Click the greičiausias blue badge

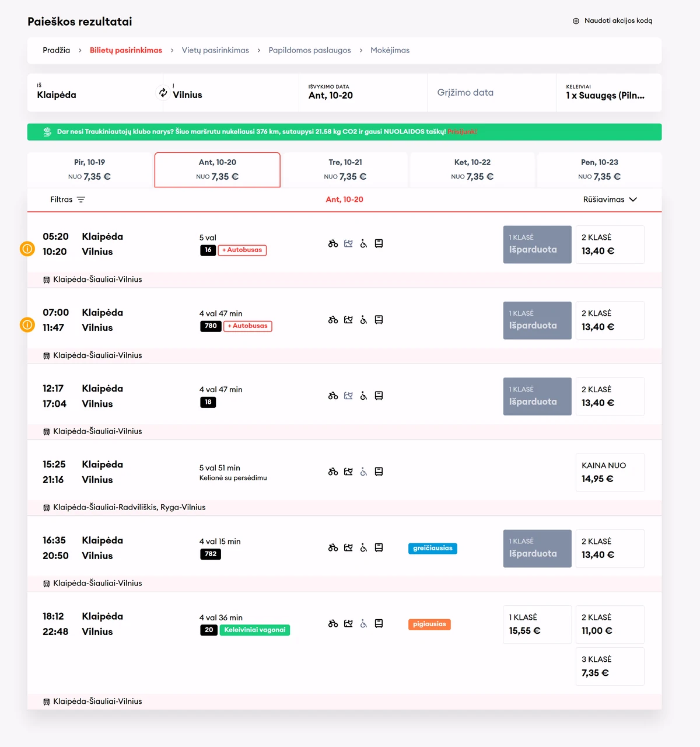click(x=433, y=549)
